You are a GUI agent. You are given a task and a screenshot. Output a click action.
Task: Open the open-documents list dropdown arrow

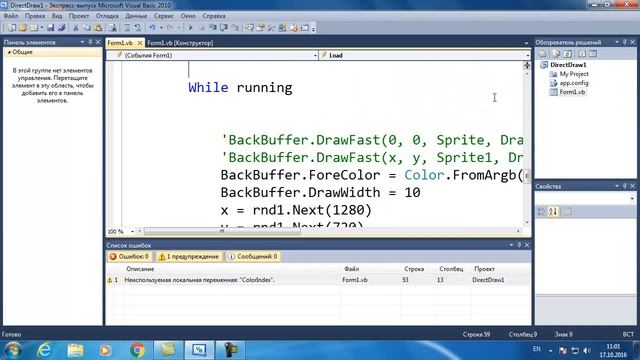click(527, 43)
